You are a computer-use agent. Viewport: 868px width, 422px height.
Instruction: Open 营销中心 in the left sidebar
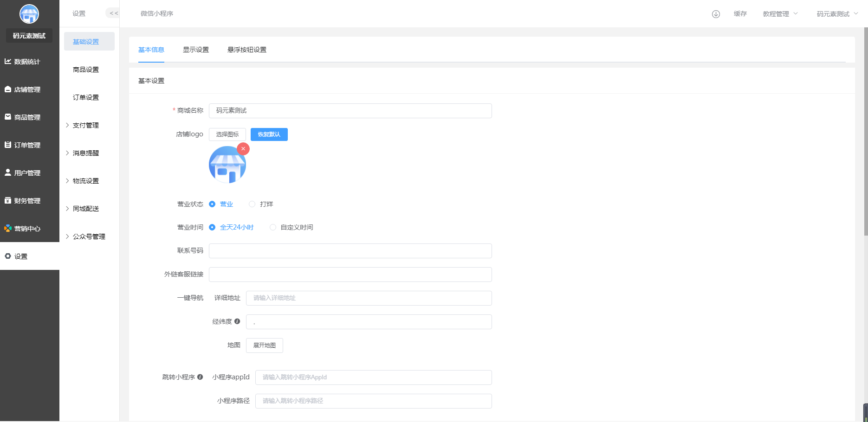(x=30, y=228)
